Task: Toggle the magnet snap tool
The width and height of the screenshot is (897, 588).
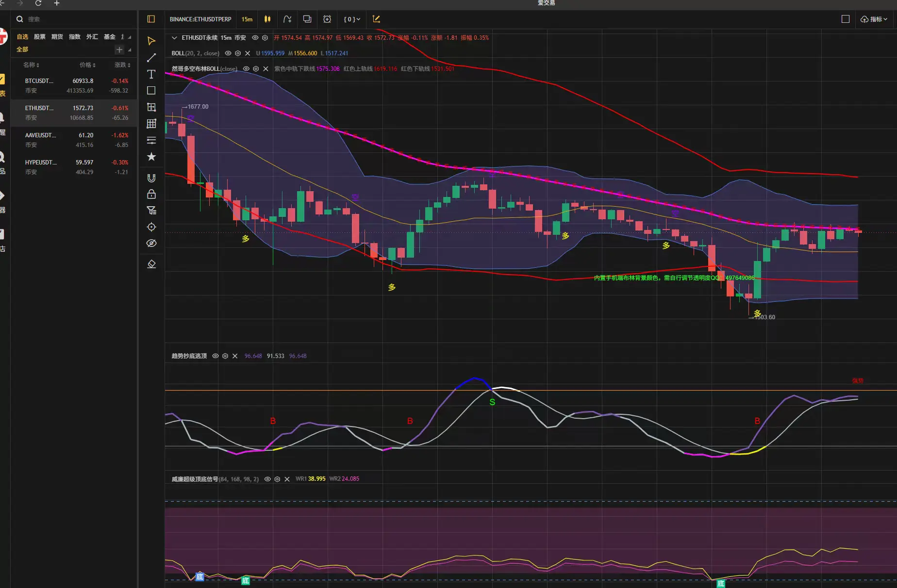Action: tap(151, 178)
